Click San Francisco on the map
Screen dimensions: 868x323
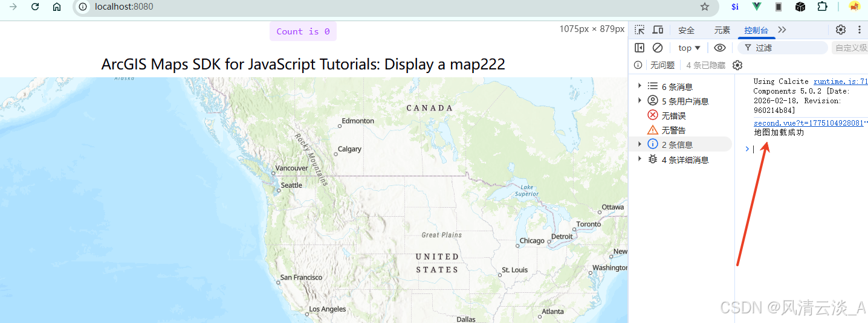301,278
